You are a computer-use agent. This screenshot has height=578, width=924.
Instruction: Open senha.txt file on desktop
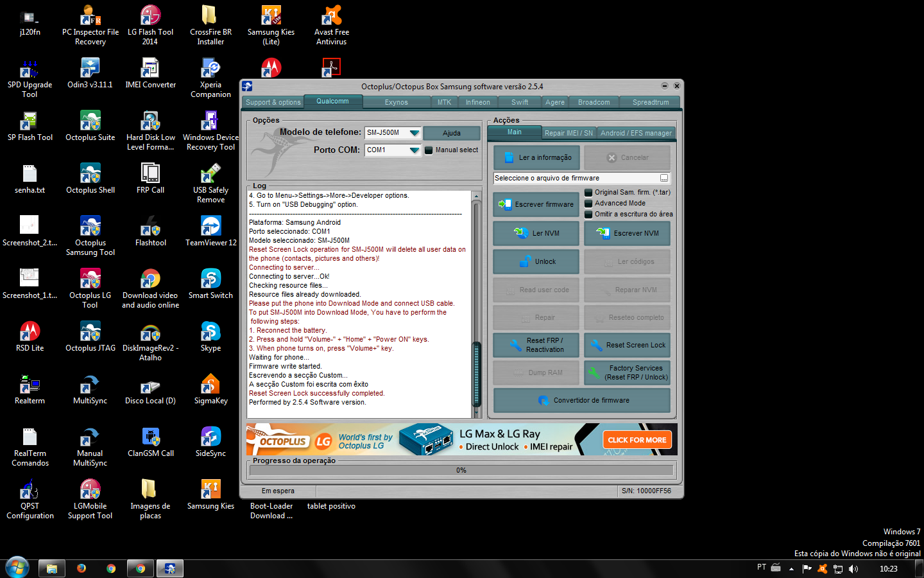click(30, 179)
